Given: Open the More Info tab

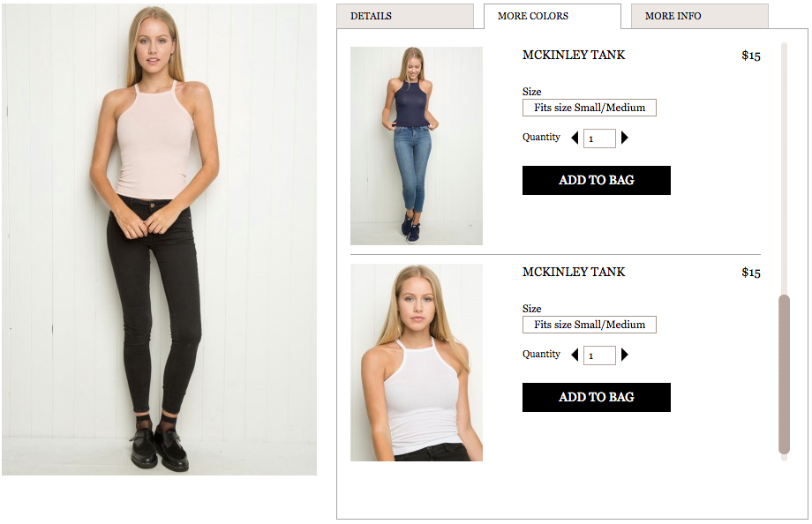Looking at the screenshot, I should tap(700, 16).
